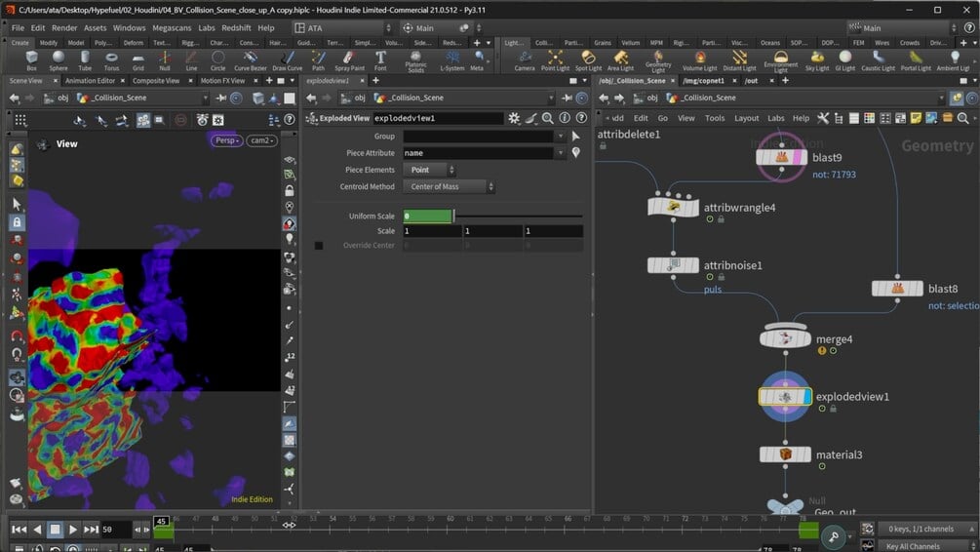The width and height of the screenshot is (980, 552).
Task: Select the Font shelf tool
Action: tap(380, 60)
